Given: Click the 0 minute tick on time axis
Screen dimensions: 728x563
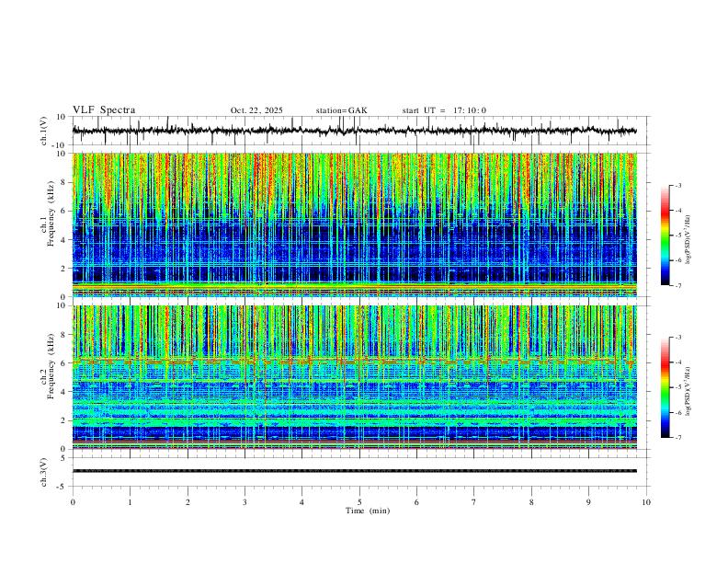Looking at the screenshot, I should [x=73, y=502].
